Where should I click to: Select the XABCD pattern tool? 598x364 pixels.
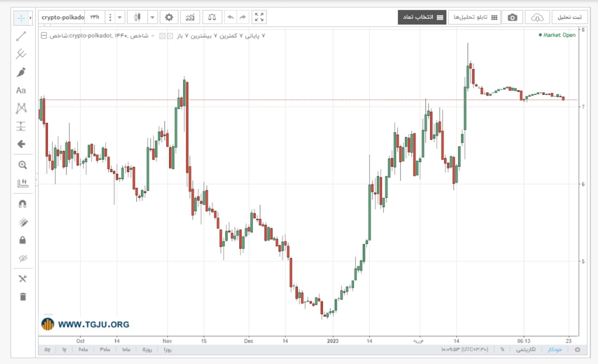[21, 108]
